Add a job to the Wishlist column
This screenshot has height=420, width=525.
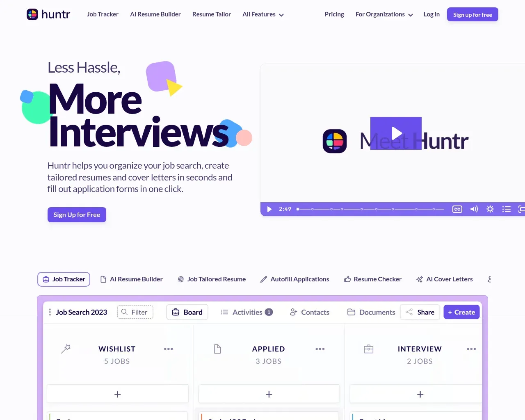118,394
